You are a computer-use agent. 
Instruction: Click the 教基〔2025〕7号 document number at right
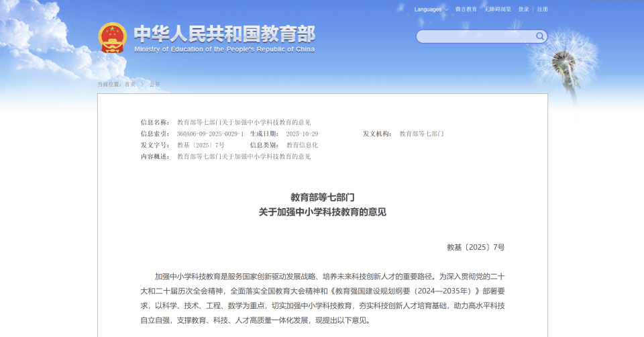point(475,247)
